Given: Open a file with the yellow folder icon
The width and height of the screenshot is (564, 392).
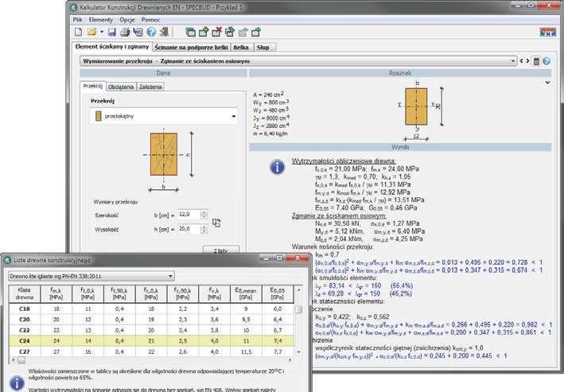Looking at the screenshot, I should click(91, 32).
